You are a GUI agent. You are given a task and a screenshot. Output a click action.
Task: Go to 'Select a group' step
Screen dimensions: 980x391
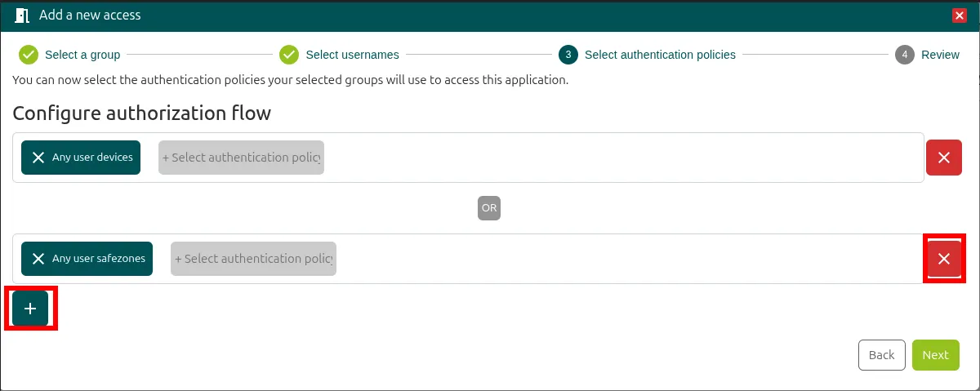pyautogui.click(x=69, y=55)
